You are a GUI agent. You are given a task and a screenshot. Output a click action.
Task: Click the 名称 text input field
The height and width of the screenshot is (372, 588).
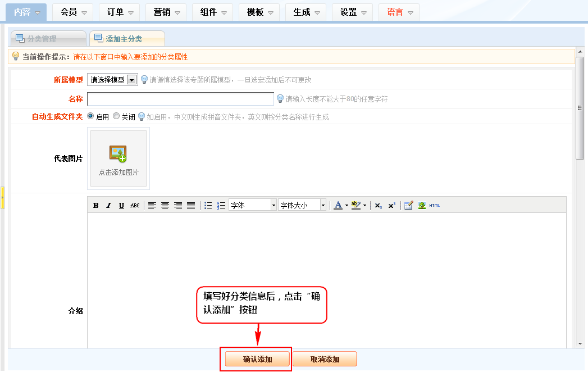click(x=180, y=99)
